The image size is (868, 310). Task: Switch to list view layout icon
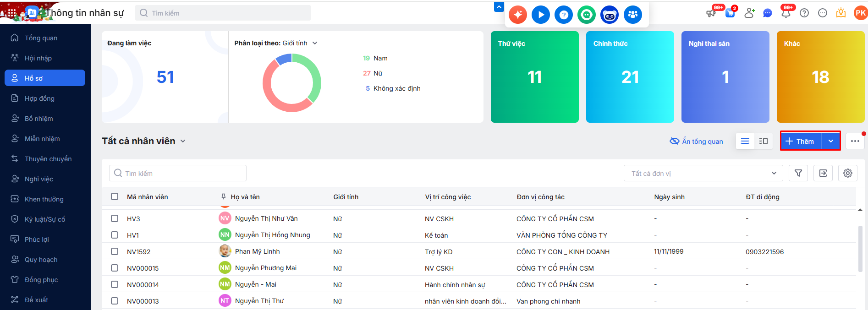pyautogui.click(x=745, y=141)
